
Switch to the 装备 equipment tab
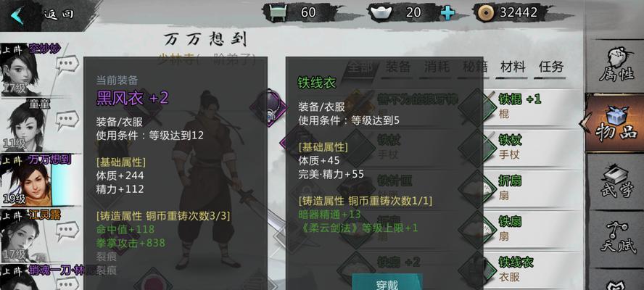point(398,67)
